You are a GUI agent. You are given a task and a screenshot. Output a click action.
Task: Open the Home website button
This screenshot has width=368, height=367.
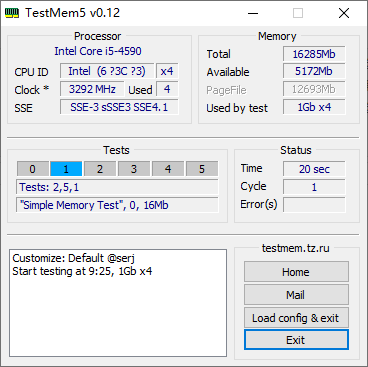296,272
